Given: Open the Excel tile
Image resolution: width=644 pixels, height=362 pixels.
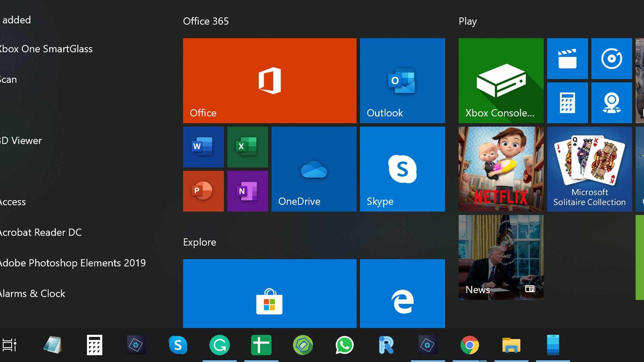Looking at the screenshot, I should (248, 147).
